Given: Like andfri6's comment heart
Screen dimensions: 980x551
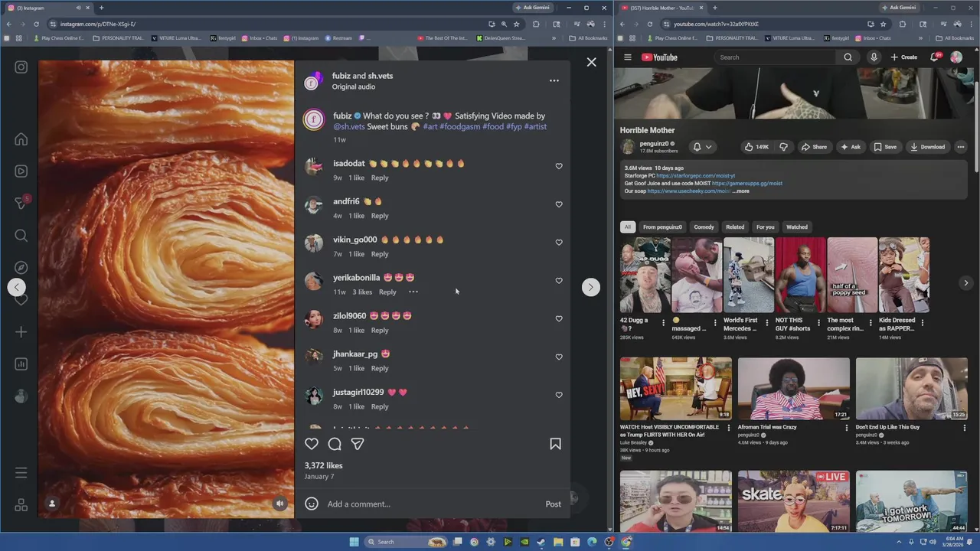Looking at the screenshot, I should click(559, 204).
